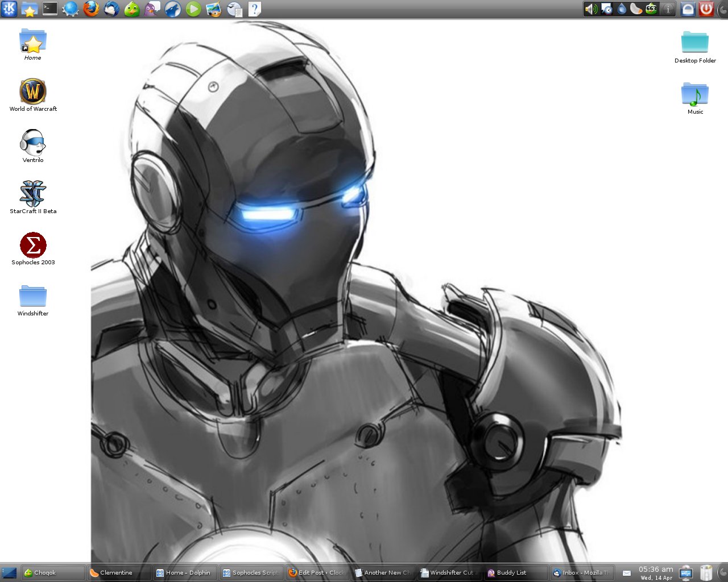728x582 pixels.
Task: Launch World of Warcraft desktop icon
Action: [33, 95]
